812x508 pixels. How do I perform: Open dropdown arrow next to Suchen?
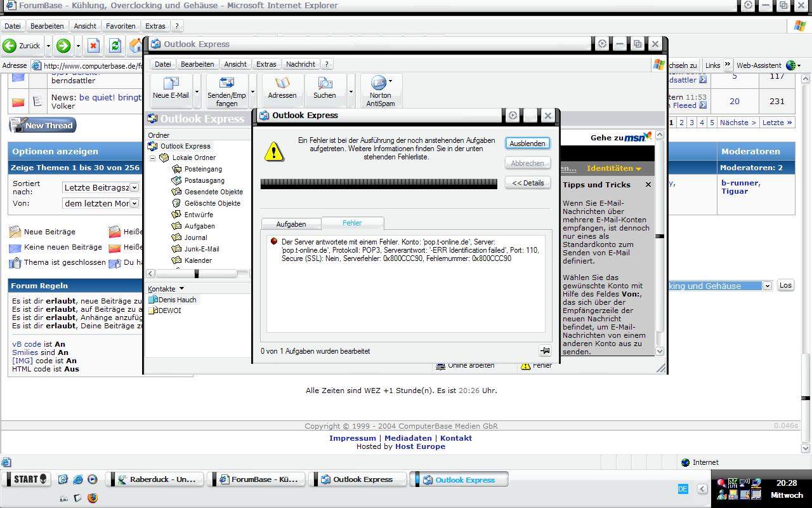click(351, 91)
